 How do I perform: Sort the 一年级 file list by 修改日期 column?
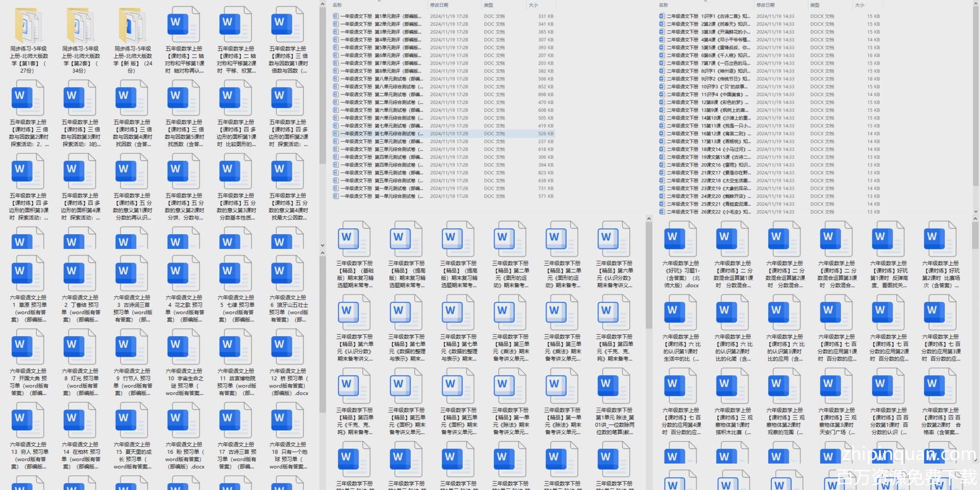439,5
